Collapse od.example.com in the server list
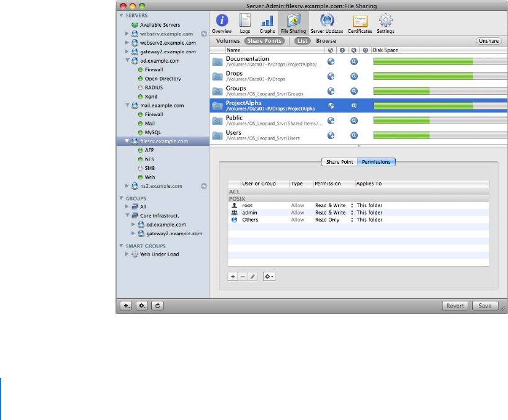508x420 pixels. [x=127, y=60]
